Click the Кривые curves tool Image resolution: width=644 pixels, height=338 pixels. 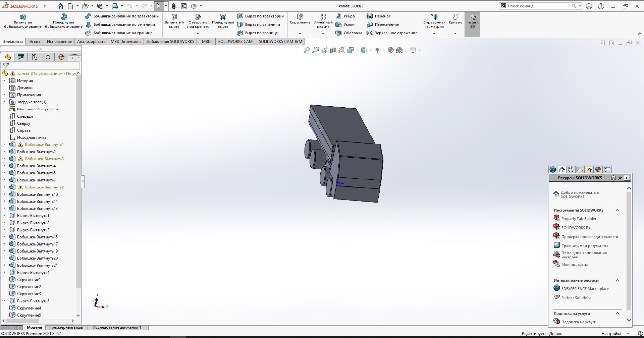click(455, 19)
